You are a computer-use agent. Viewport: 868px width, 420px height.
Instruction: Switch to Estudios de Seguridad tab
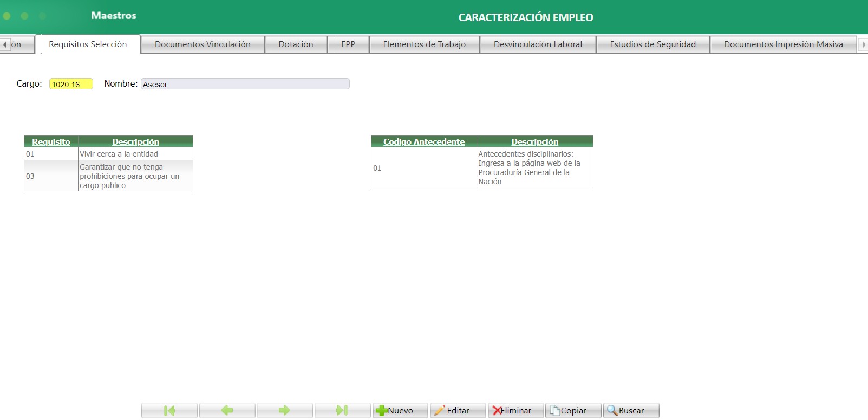click(x=653, y=44)
